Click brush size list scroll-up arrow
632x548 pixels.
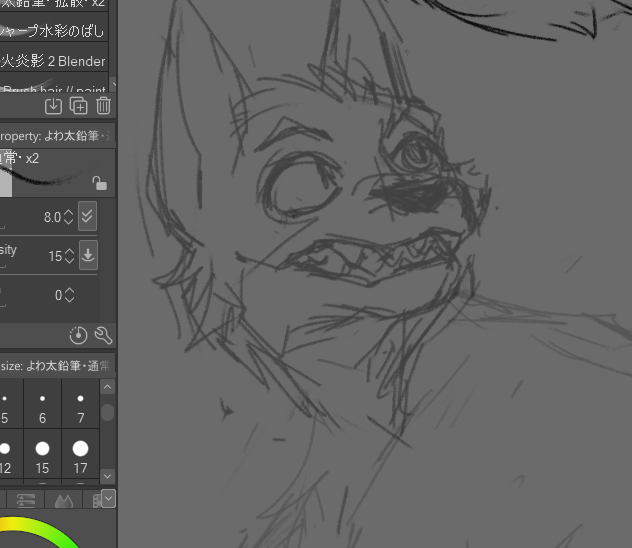coord(107,387)
